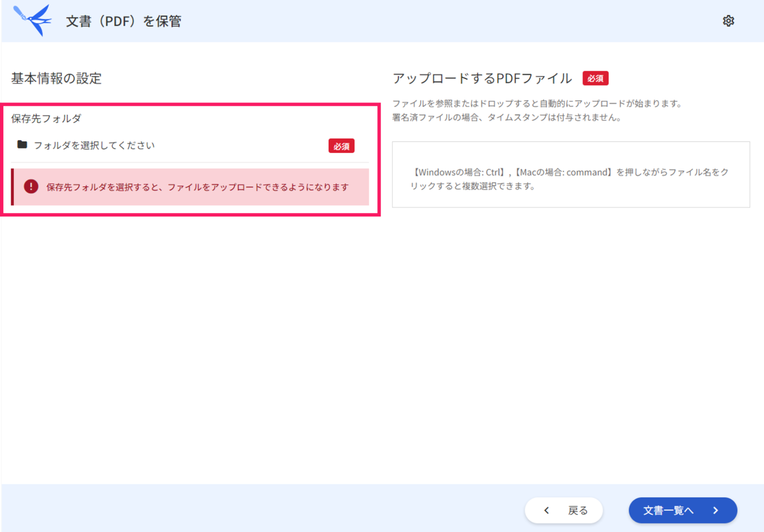Click the 文書（PDF）を保管 page title
Viewport: 764px width, 532px height.
pyautogui.click(x=123, y=21)
